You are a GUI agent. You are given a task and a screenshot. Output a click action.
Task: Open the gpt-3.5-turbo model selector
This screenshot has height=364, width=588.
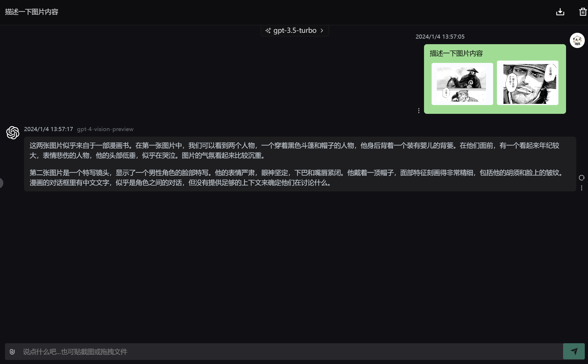pos(295,30)
